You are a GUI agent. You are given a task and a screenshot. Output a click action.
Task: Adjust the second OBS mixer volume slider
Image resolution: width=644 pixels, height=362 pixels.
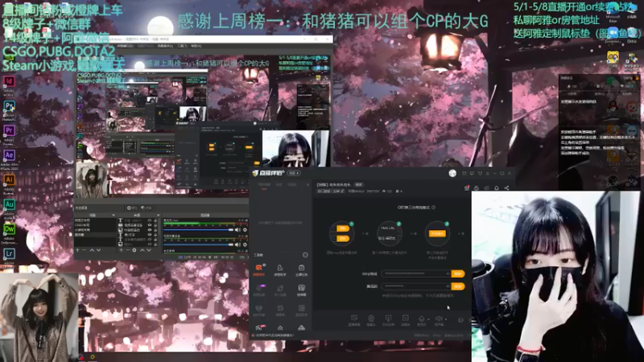point(198,245)
